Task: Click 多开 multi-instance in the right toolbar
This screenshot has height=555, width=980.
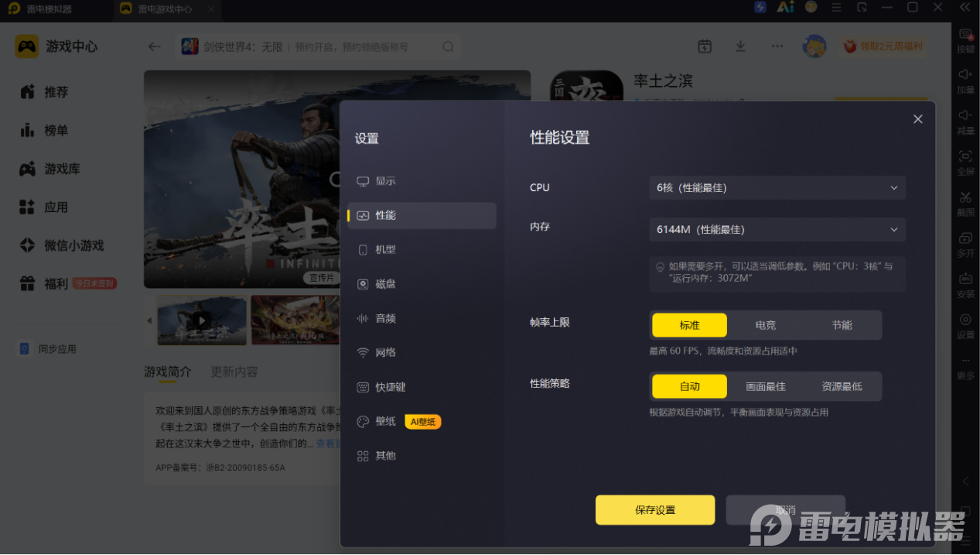Action: click(965, 244)
